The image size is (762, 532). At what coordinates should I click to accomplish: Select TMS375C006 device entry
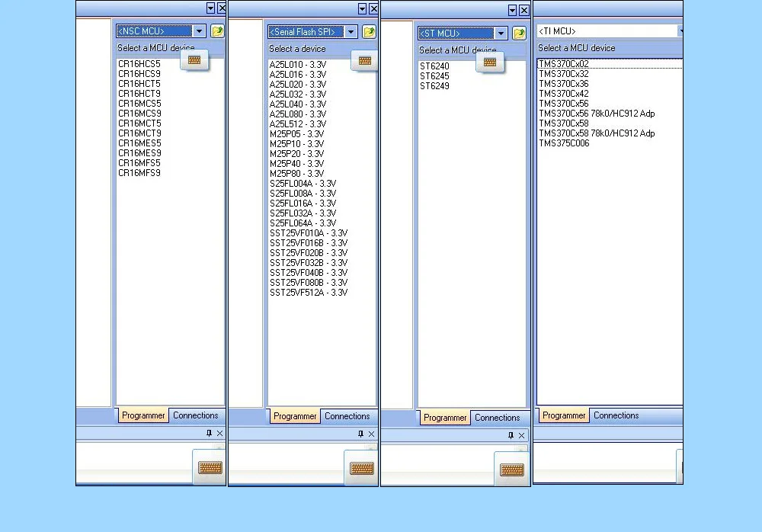564,143
